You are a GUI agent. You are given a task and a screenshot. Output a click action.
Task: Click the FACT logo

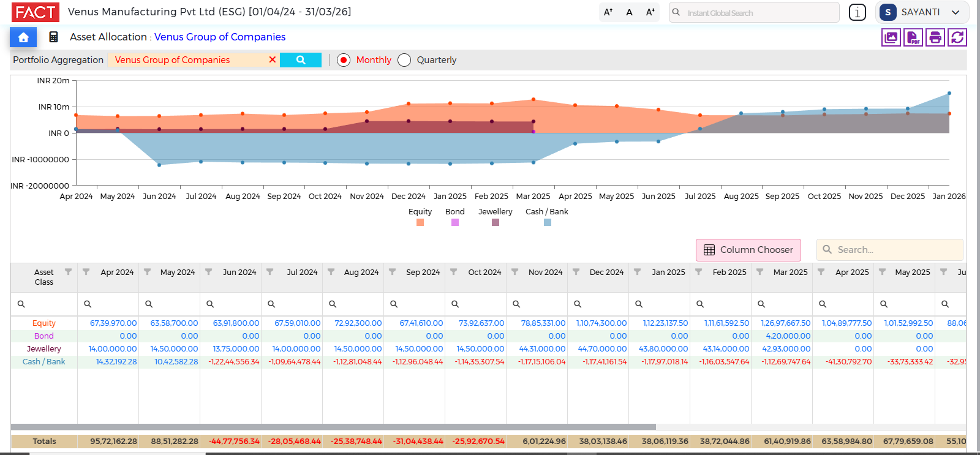[36, 12]
